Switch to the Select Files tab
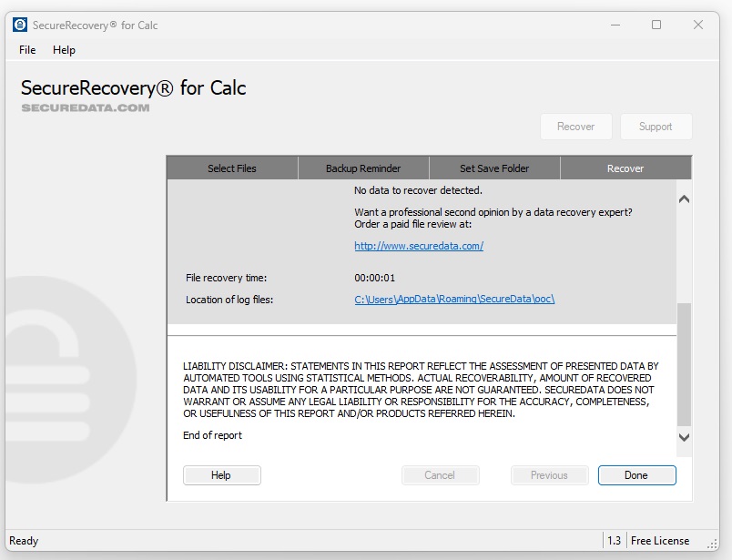The image size is (732, 560). (x=232, y=168)
